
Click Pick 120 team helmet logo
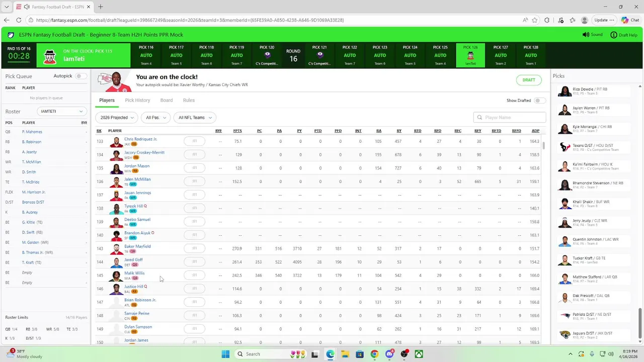click(x=267, y=55)
